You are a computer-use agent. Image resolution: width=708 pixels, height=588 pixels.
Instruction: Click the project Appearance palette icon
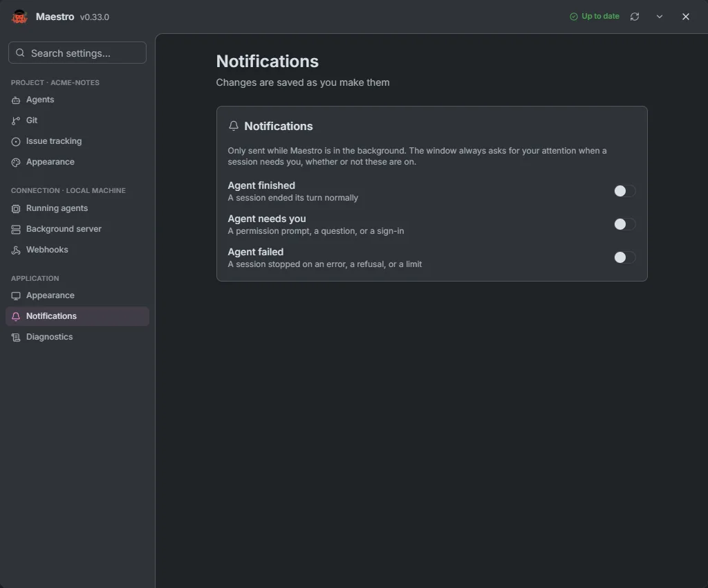(x=16, y=162)
